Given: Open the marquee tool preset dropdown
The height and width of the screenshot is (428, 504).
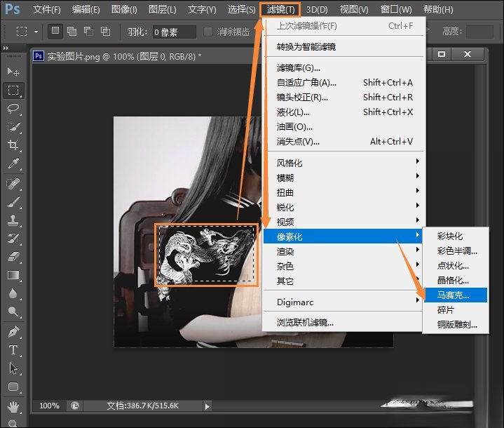Looking at the screenshot, I should [x=36, y=32].
